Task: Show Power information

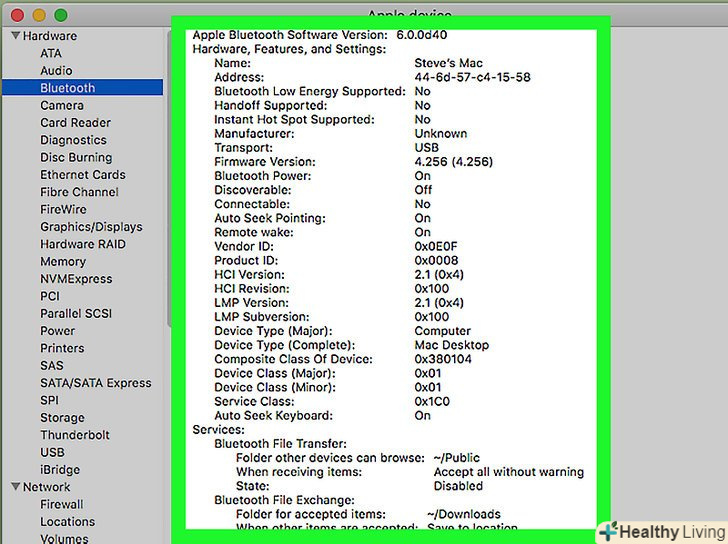Action: (58, 331)
